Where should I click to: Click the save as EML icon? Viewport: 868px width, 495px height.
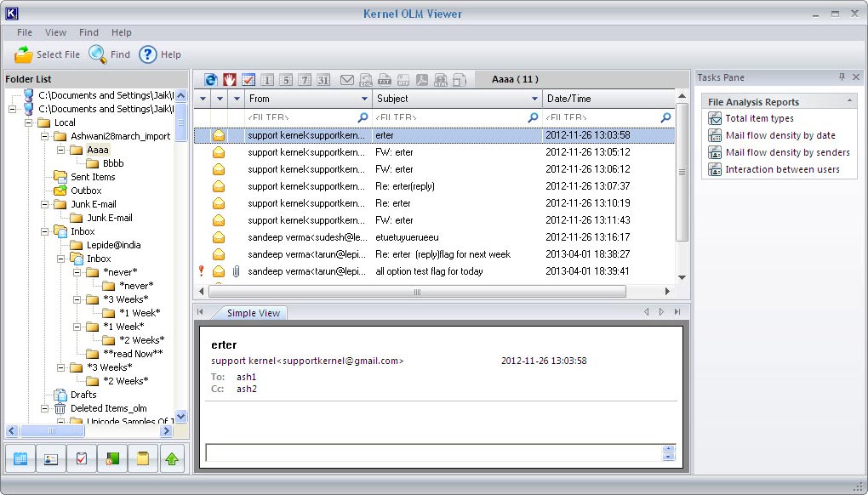(x=366, y=80)
